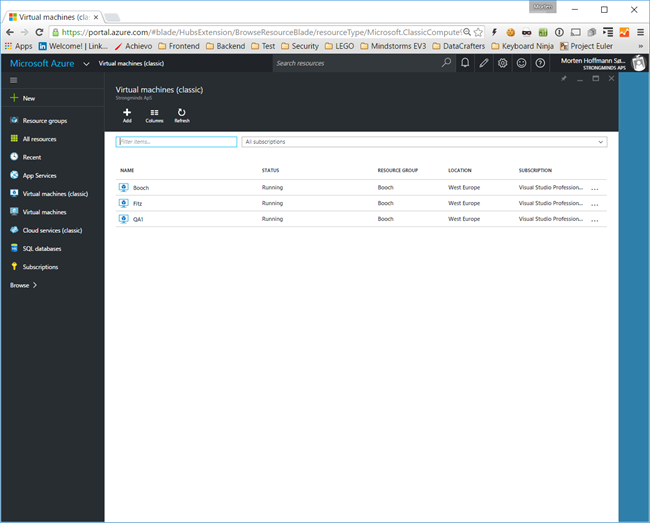The height and width of the screenshot is (523, 650).
Task: Reload the page with browser refresh
Action: pos(39,32)
